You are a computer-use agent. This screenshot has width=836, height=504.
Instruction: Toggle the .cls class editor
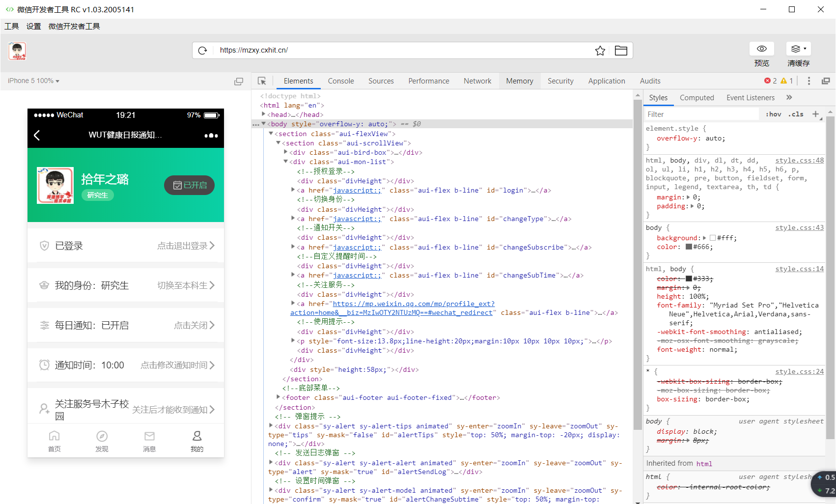[796, 114]
